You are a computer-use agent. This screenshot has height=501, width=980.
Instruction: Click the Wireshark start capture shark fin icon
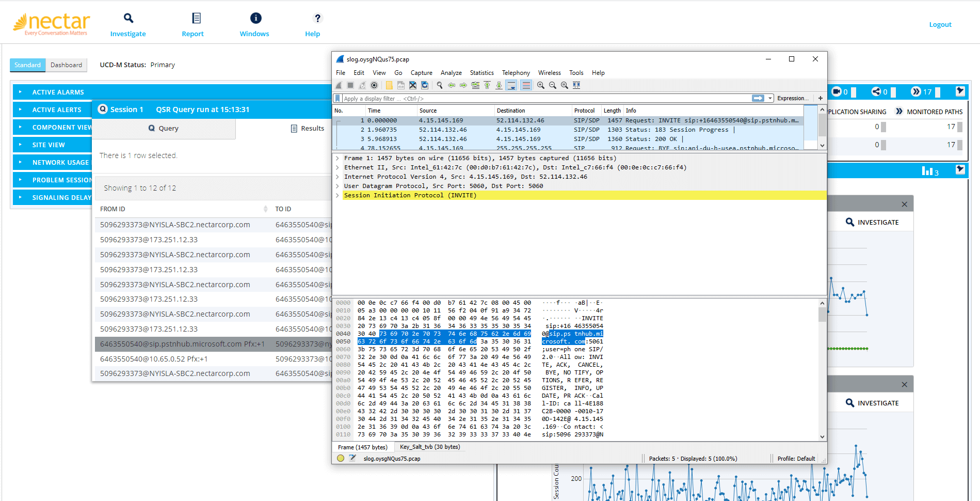[339, 85]
